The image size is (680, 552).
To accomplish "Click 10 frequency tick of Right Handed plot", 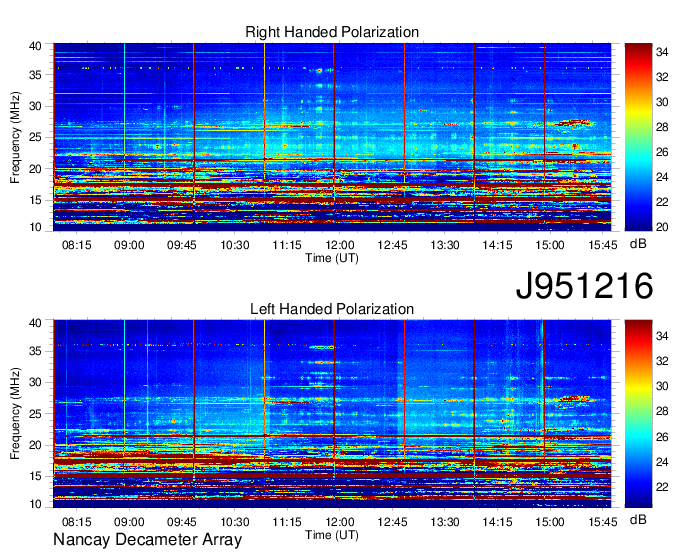I will (35, 227).
